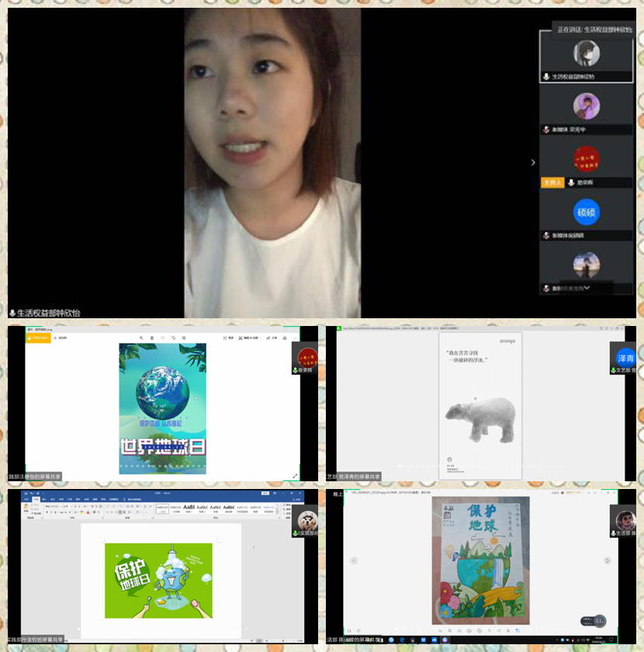Toggle italic formatting in Word ribbon
The width and height of the screenshot is (644, 652).
52,512
